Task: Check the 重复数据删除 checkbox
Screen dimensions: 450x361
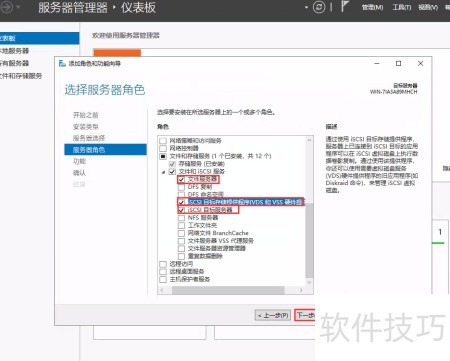Action: tap(181, 256)
